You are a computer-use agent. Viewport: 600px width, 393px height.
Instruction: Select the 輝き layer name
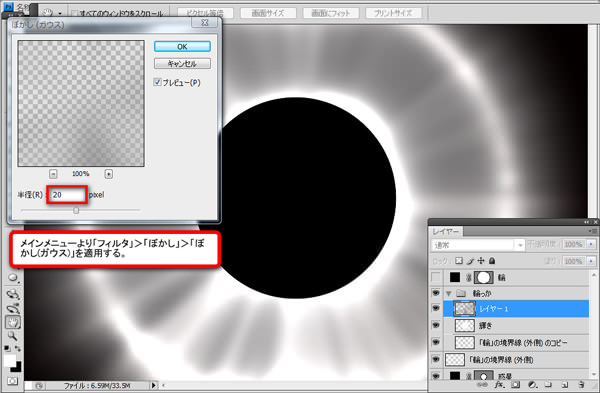click(486, 326)
